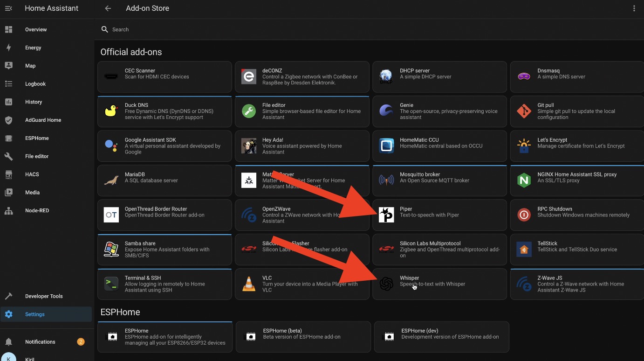
Task: Open the OpenZWave add-on card
Action: click(x=302, y=215)
